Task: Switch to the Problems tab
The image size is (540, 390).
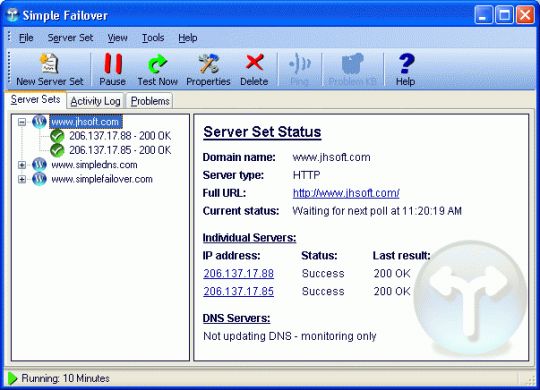Action: pos(150,101)
